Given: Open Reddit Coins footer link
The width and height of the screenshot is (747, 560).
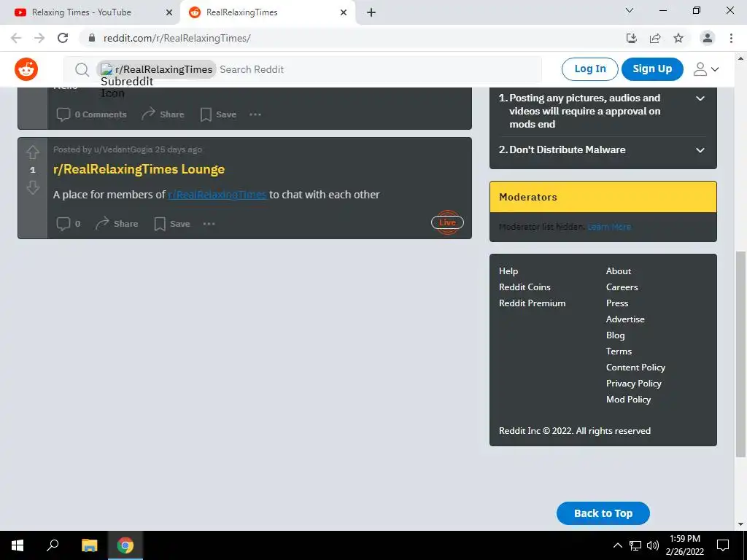Looking at the screenshot, I should click(525, 287).
